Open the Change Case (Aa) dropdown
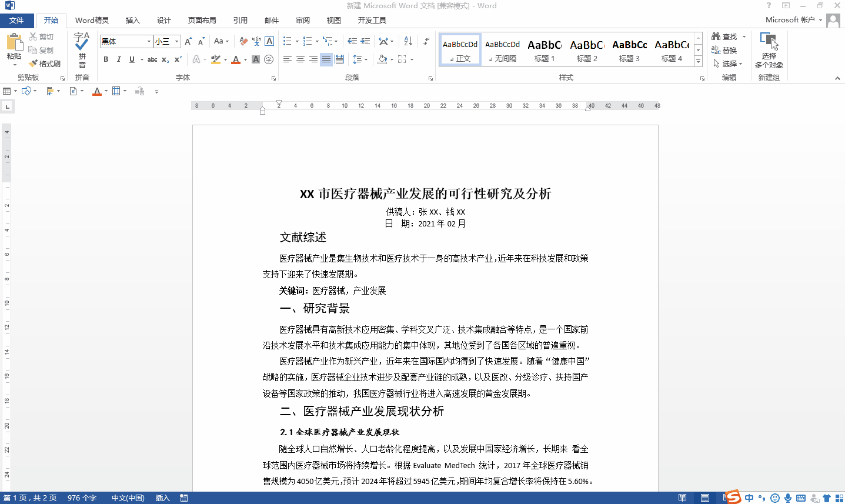 221,41
